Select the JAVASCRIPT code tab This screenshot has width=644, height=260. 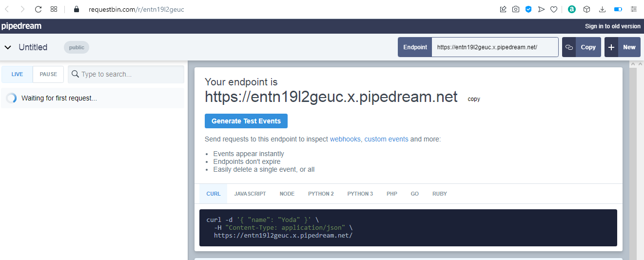click(250, 194)
